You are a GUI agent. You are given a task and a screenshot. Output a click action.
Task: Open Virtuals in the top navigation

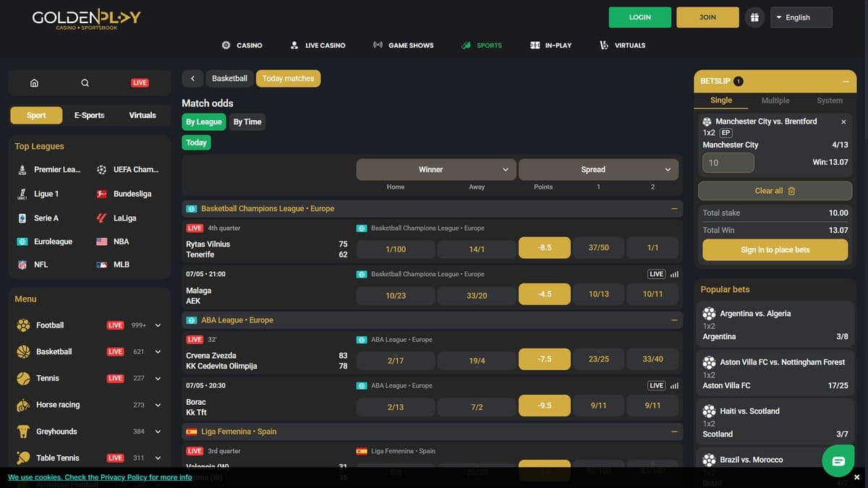623,45
